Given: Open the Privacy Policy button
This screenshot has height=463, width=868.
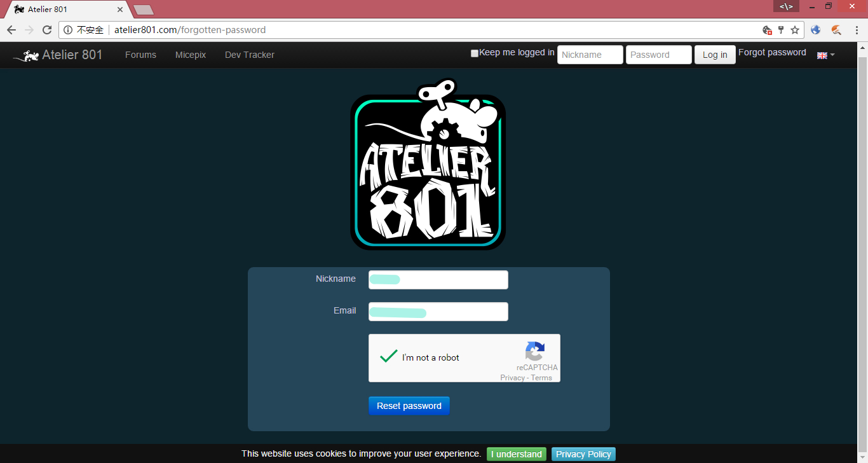Looking at the screenshot, I should click(583, 454).
